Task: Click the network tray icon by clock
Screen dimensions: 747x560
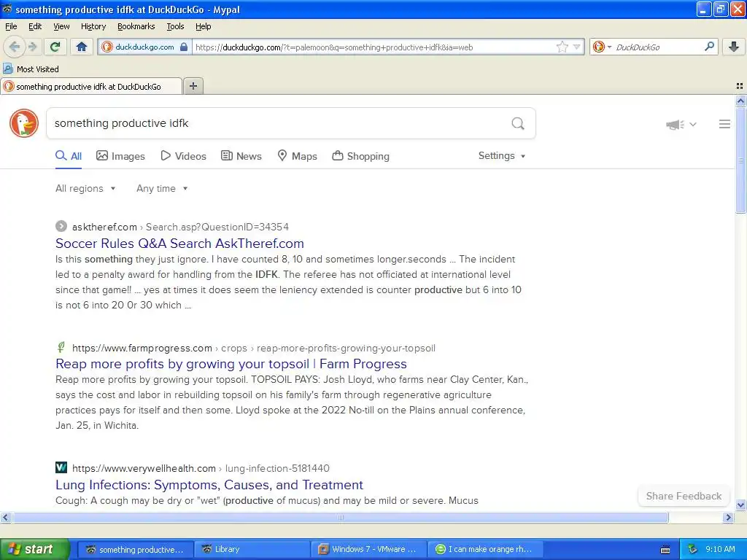Action: [x=693, y=549]
